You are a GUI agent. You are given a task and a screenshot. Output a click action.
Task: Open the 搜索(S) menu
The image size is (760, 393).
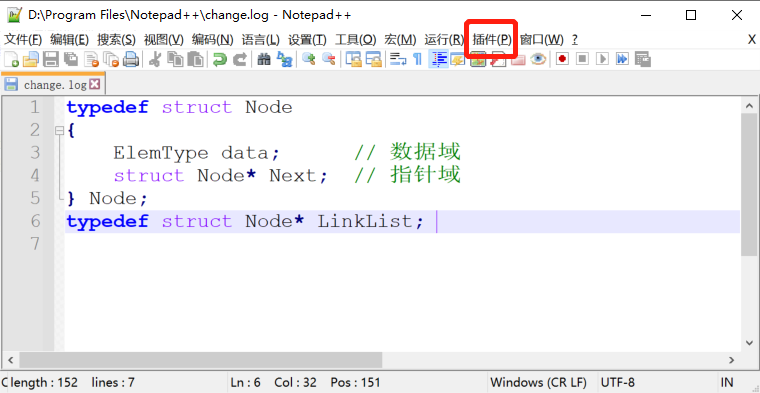(x=116, y=39)
